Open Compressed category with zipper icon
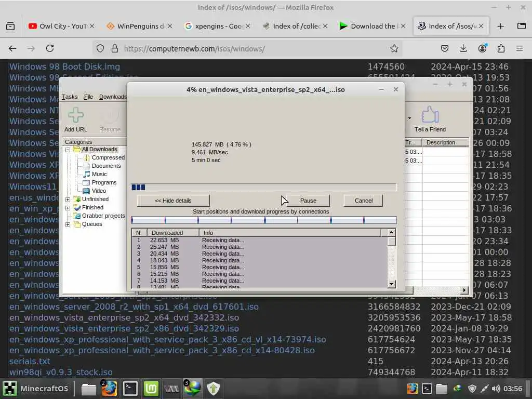Viewport: 532px width, 399px height. 86,157
